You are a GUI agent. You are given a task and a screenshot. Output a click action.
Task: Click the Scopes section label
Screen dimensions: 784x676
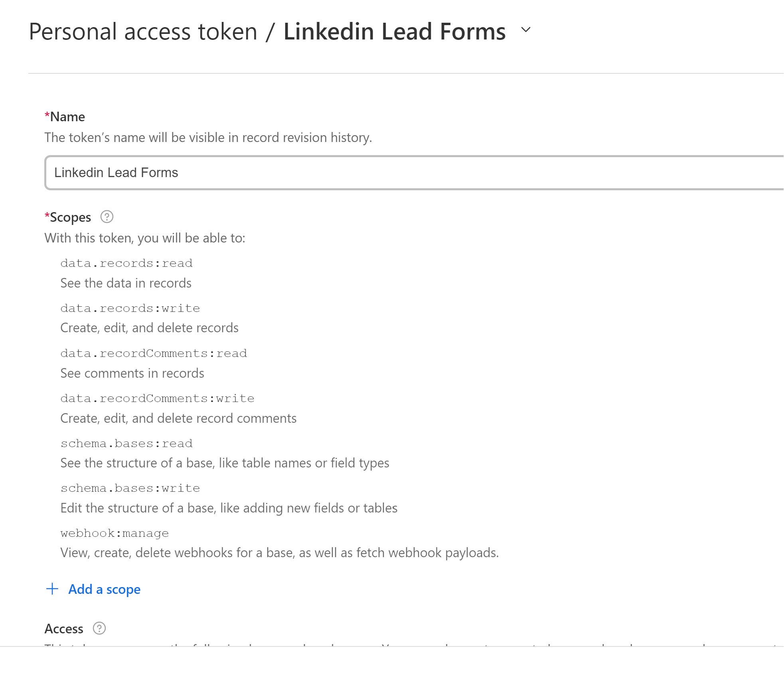pos(70,217)
